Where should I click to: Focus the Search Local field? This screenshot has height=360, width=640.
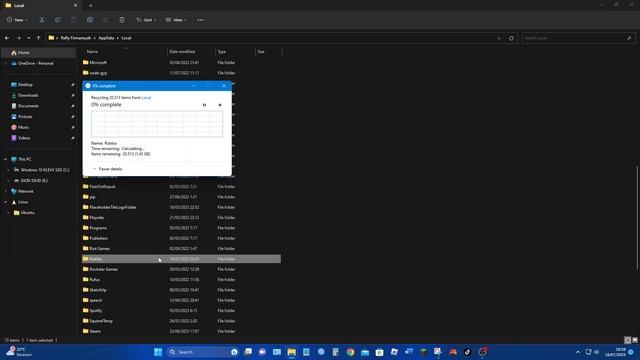[578, 38]
